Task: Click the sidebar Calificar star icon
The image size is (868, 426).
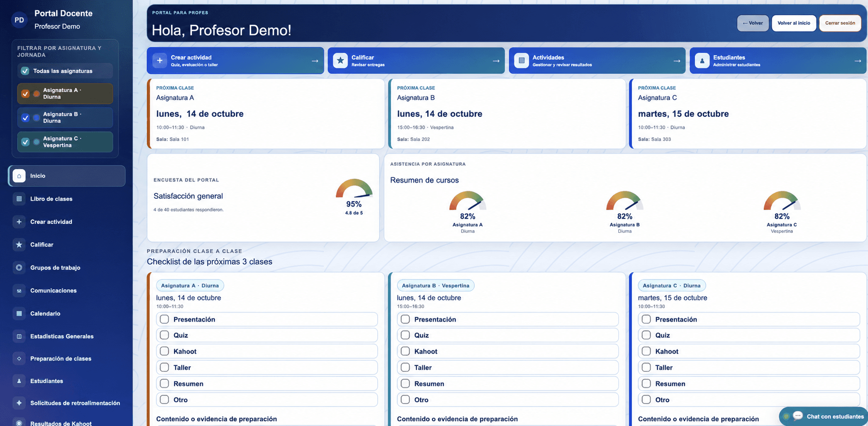Action: point(19,245)
